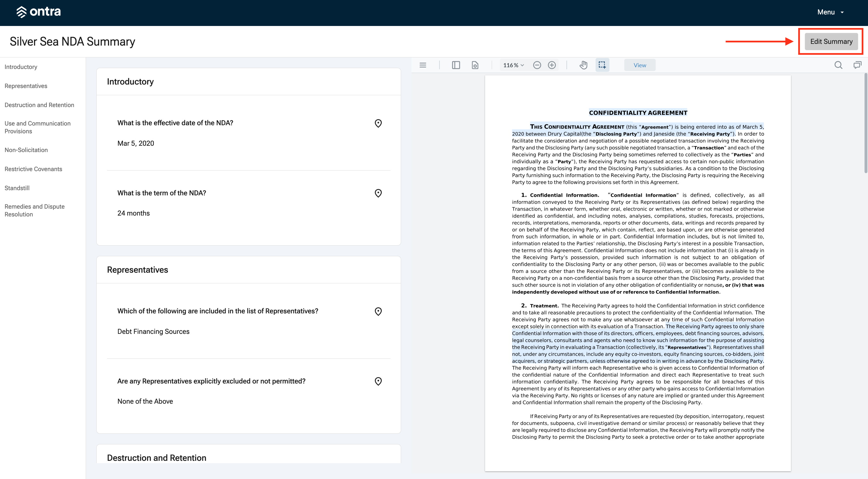Select the pan hand tool
868x479 pixels.
[x=583, y=65]
